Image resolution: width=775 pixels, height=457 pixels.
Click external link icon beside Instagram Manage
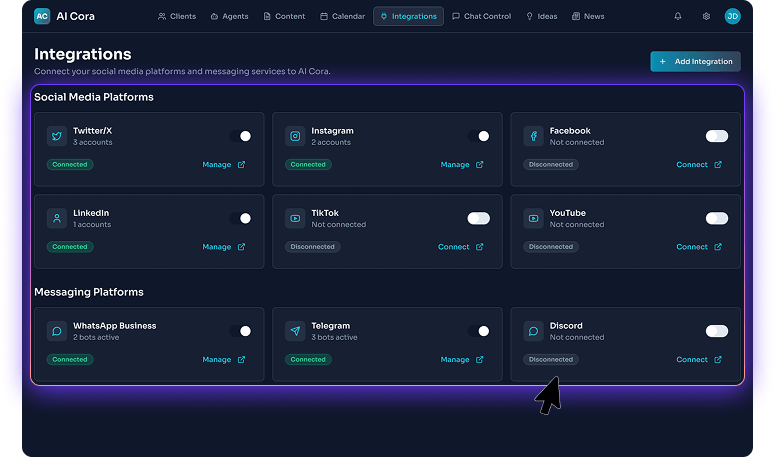pyautogui.click(x=479, y=165)
